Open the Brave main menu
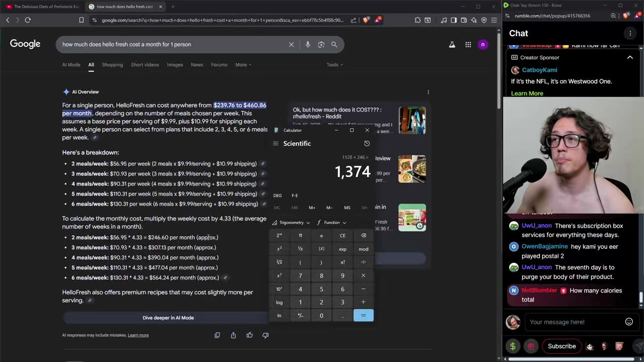644x362 pixels. point(494,20)
